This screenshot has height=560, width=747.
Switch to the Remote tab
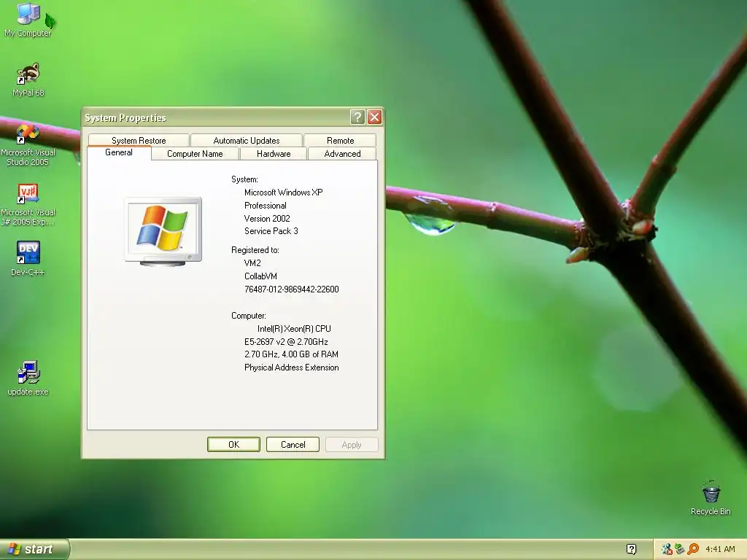coord(340,141)
